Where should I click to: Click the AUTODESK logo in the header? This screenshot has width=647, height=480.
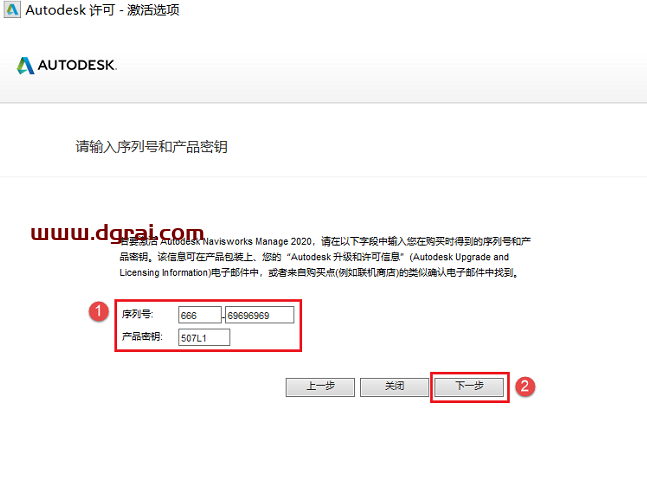[66, 65]
